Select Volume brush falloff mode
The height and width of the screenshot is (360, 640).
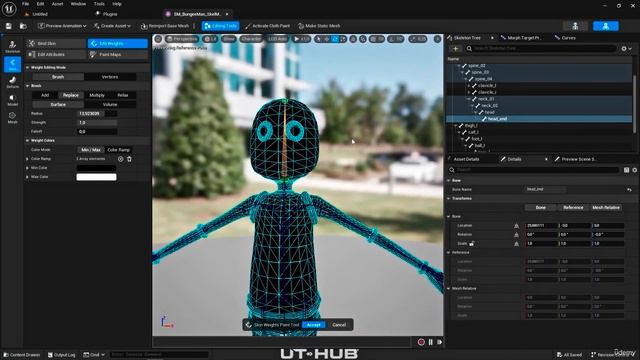pos(110,104)
